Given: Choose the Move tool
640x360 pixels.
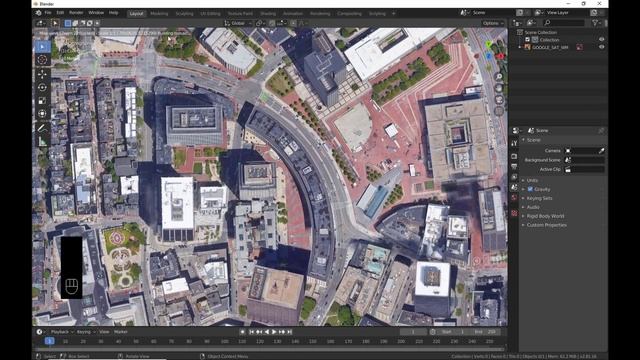Looking at the screenshot, I should click(42, 74).
